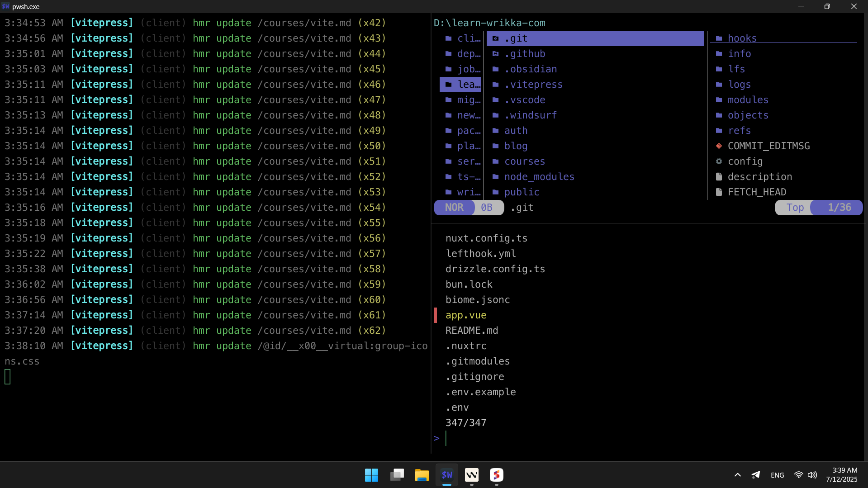Open the Windows Start menu

coord(371,475)
